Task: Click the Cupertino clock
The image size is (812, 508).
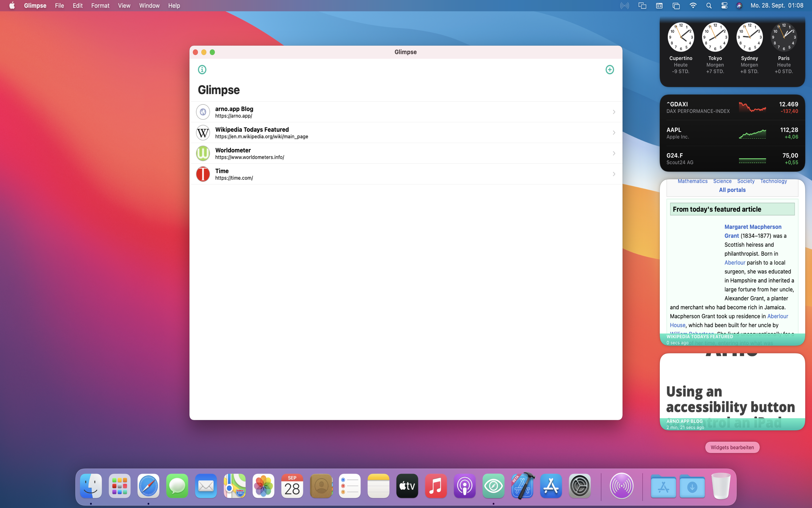Action: [x=681, y=37]
